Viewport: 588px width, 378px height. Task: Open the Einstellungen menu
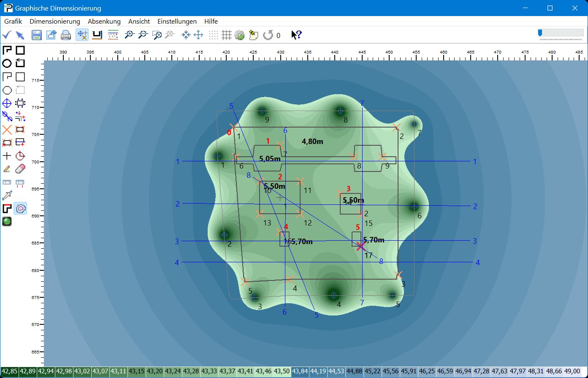tap(177, 21)
